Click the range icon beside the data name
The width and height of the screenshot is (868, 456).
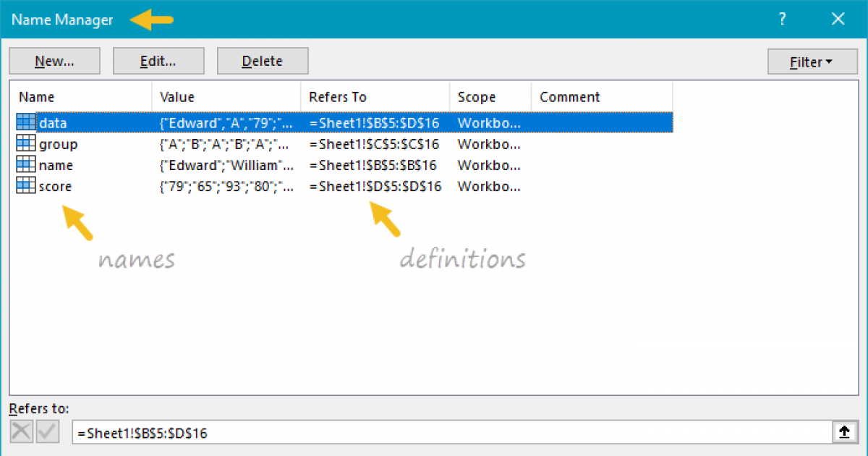[x=26, y=123]
